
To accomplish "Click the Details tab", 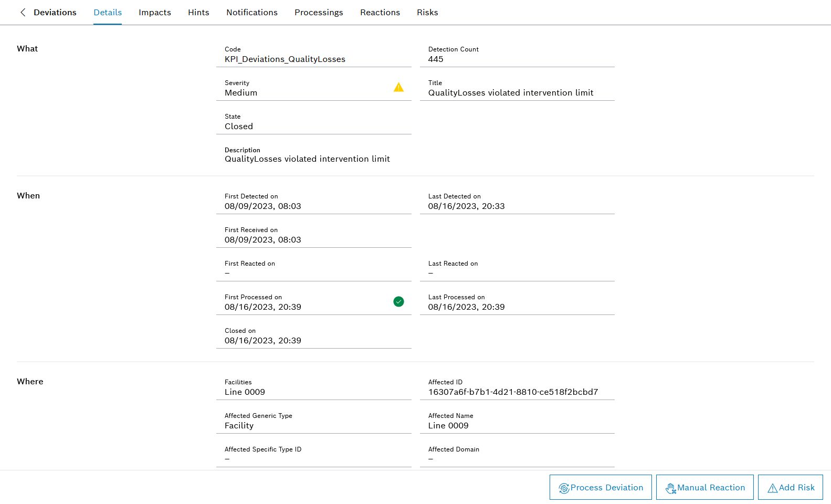I will [x=108, y=12].
